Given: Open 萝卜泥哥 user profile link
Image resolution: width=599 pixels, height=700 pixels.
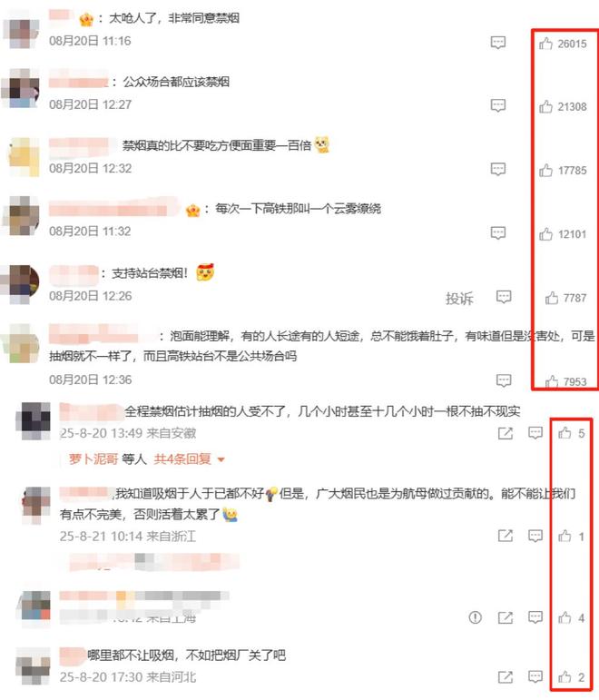Looking at the screenshot, I should click(x=93, y=458).
